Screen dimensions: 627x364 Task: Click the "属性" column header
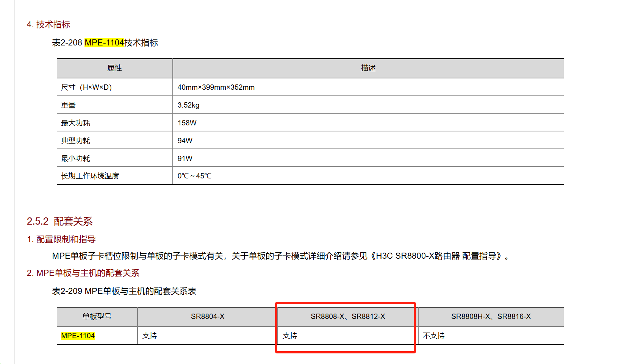pyautogui.click(x=114, y=68)
